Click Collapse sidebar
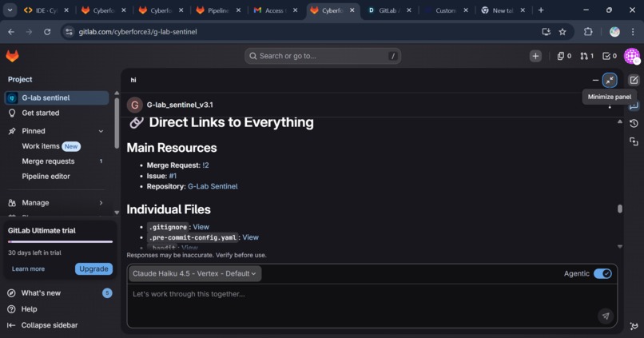Screen dimensions: 644x338 pyautogui.click(x=60, y=325)
